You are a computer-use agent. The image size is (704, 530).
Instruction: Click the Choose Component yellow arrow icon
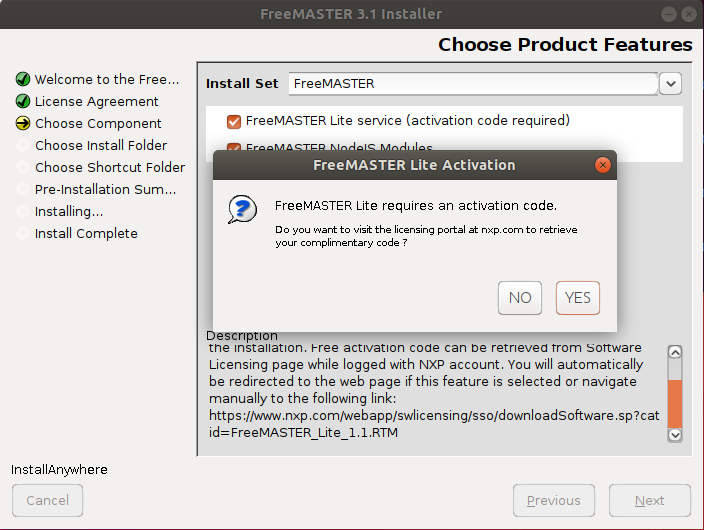(x=23, y=123)
